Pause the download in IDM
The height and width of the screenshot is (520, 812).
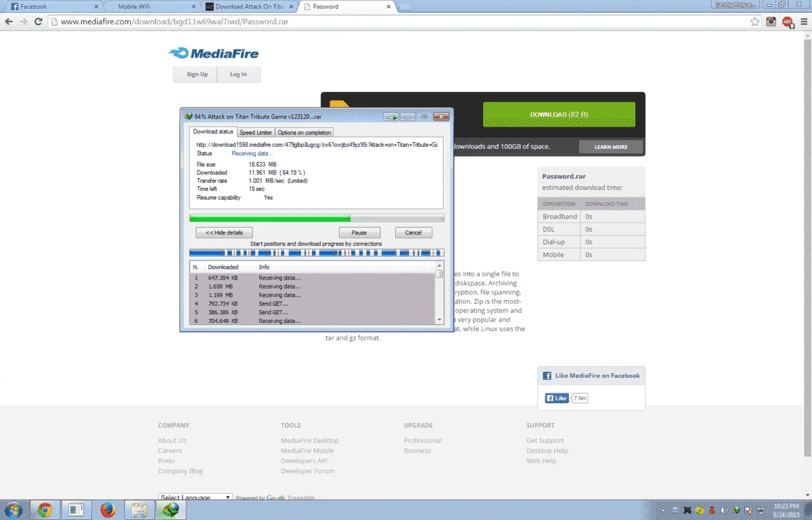(x=359, y=232)
